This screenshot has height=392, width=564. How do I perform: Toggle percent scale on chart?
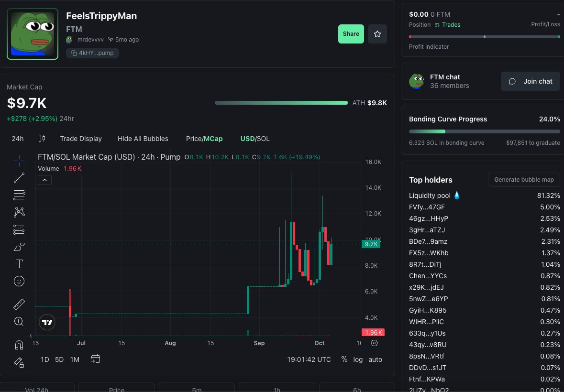(344, 359)
